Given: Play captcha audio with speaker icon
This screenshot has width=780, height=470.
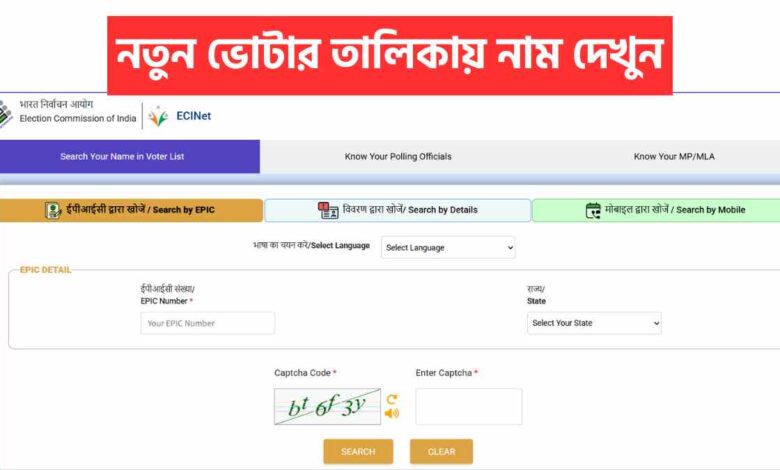Looking at the screenshot, I should pos(392,413).
